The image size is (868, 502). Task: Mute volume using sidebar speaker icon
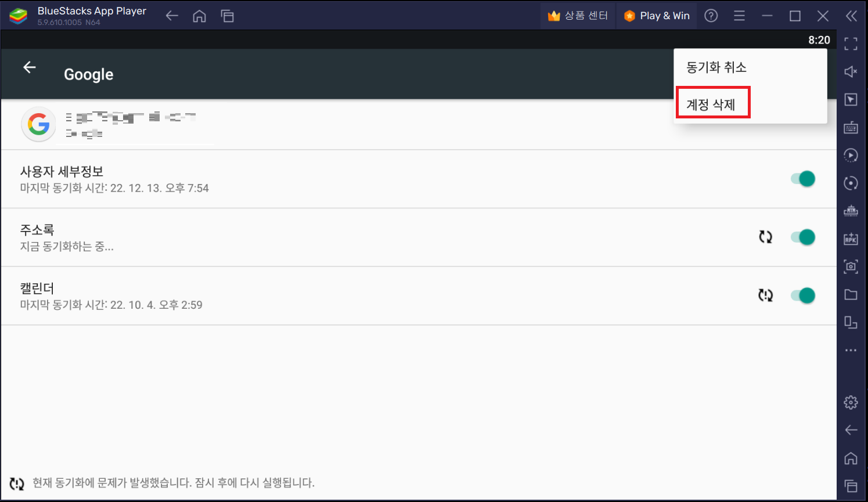click(x=851, y=71)
